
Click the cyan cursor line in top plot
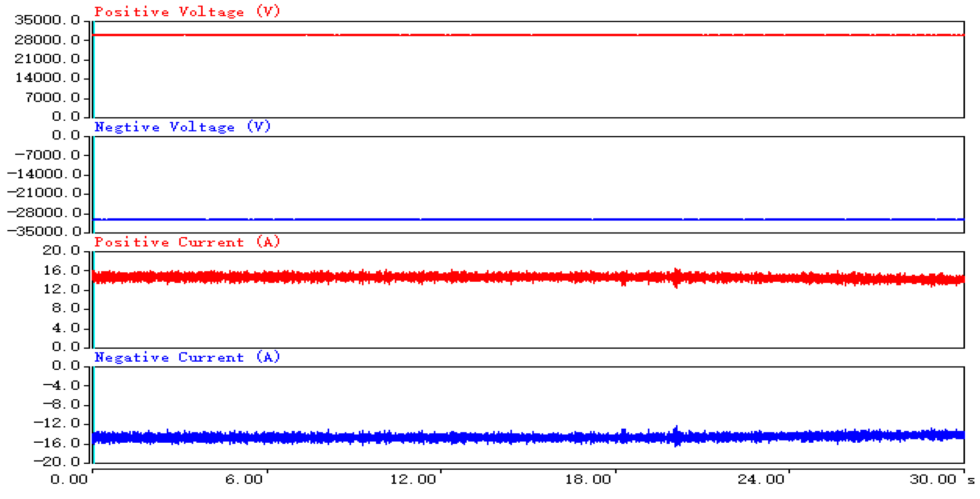93,70
